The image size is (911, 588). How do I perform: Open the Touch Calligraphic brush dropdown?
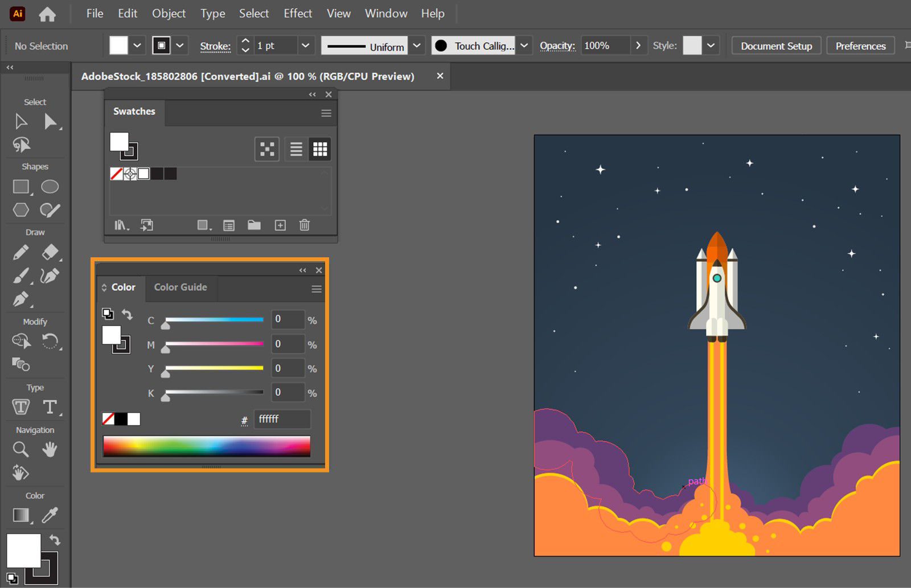coord(524,46)
